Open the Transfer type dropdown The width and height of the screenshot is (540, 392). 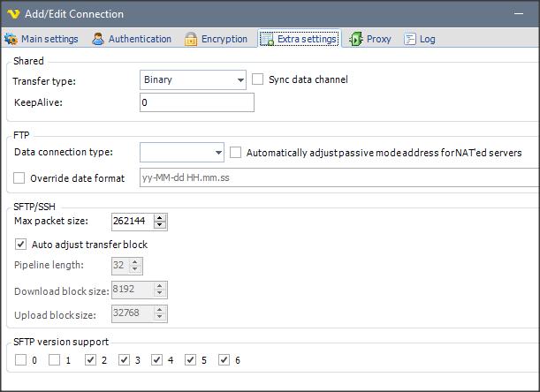click(240, 80)
